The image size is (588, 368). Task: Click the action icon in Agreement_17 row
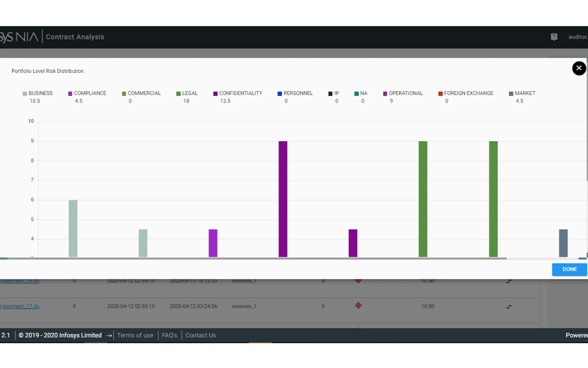[x=509, y=307]
